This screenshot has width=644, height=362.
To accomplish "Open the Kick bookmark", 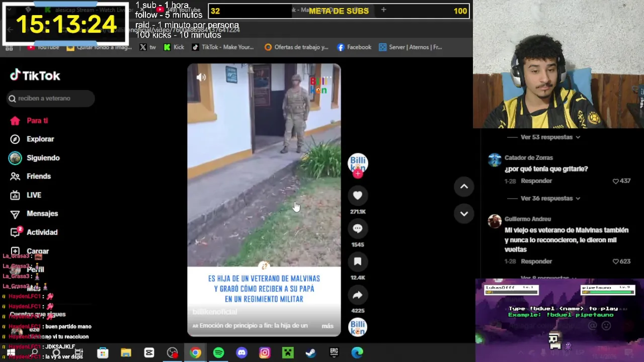I will coord(174,47).
